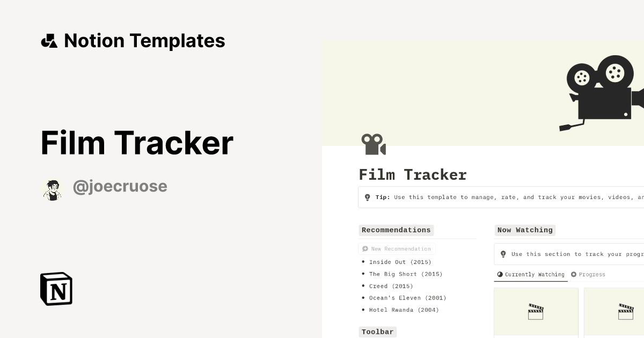
Task: Click the lightbulb icon in Now Watching callout
Action: point(503,254)
